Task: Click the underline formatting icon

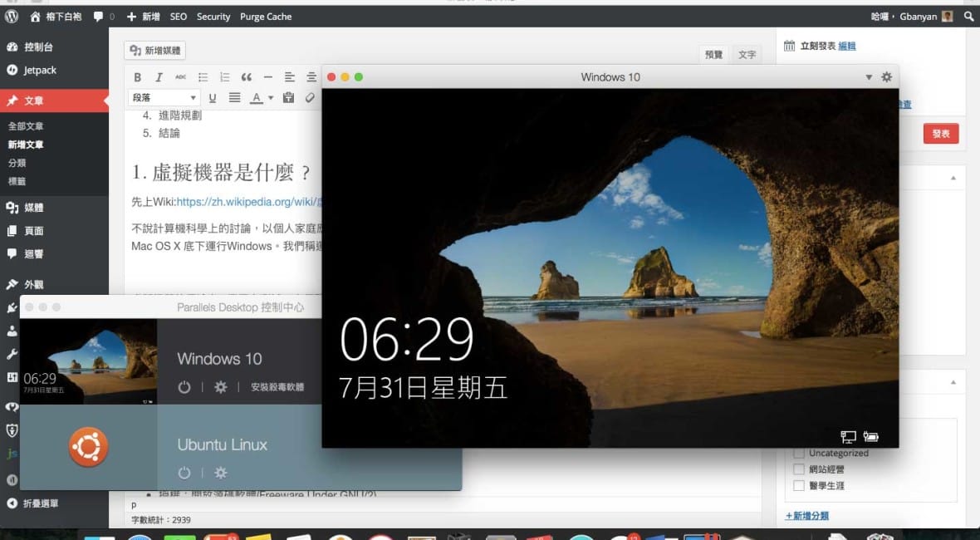Action: [x=213, y=98]
